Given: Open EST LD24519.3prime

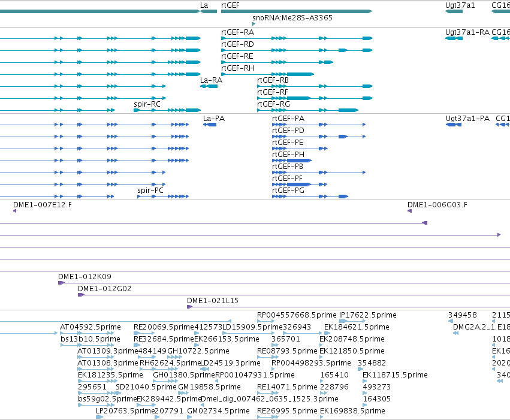Looking at the screenshot, I should pyautogui.click(x=231, y=363).
